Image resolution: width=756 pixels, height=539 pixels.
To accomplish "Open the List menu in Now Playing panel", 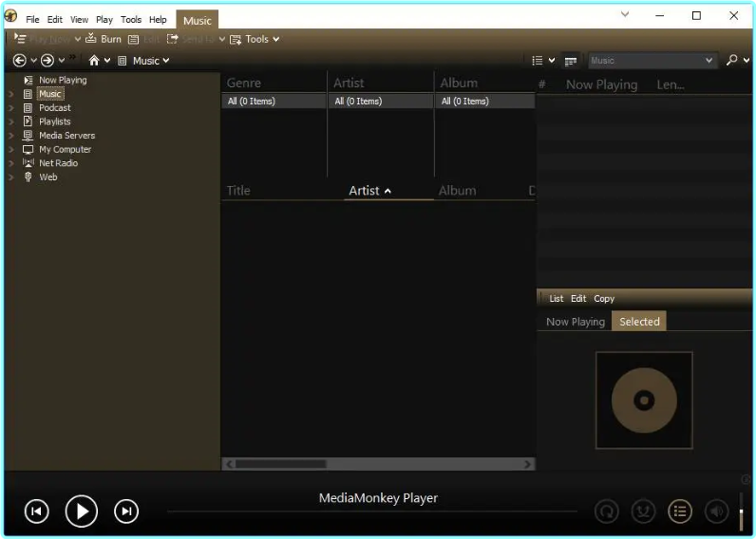I will [x=556, y=299].
